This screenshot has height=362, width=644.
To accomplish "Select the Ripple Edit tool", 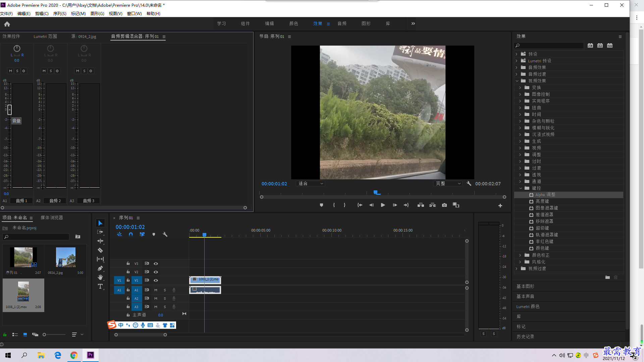I will tap(100, 241).
